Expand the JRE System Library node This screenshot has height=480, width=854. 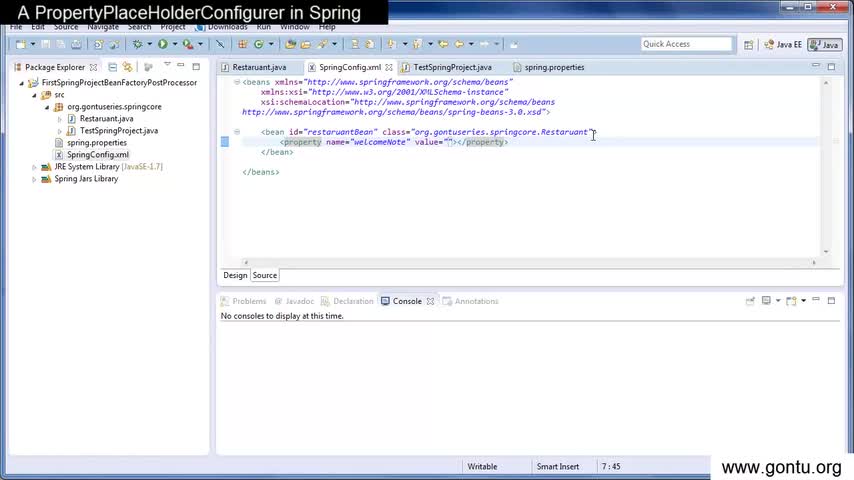pos(34,167)
